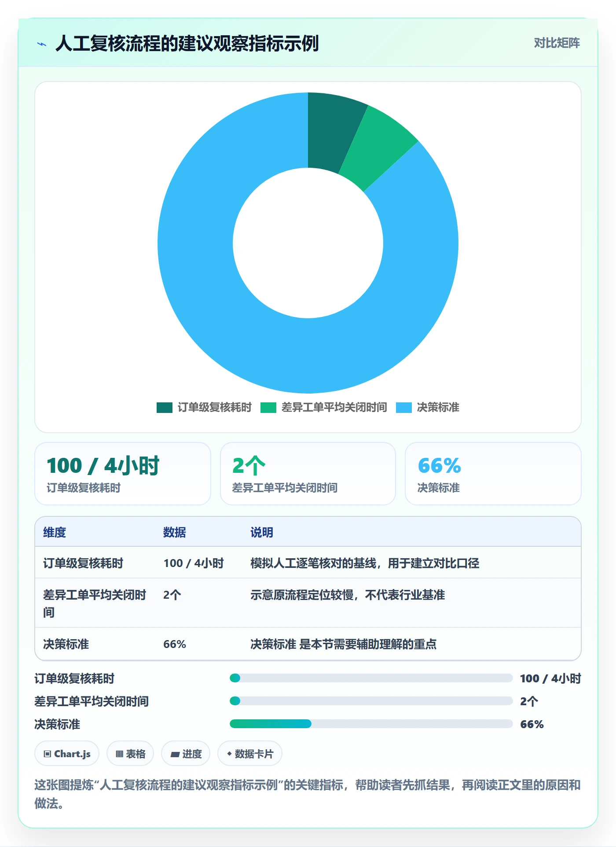Click progress value 66%

point(532,724)
